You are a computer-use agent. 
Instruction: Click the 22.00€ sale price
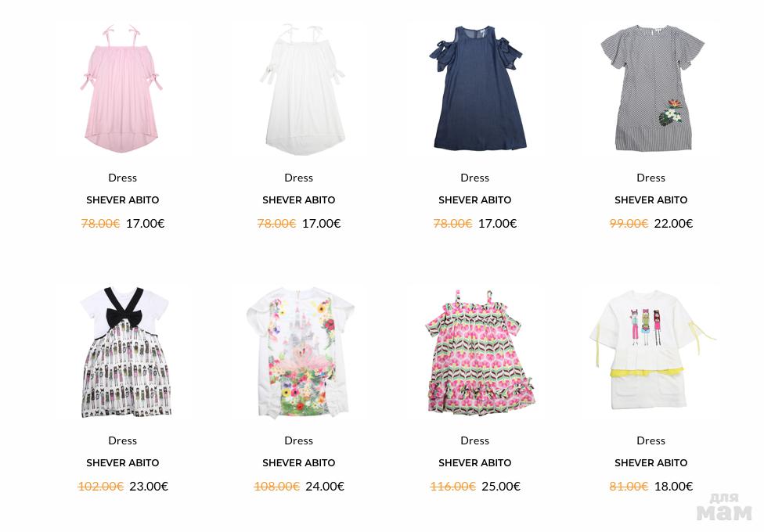tap(673, 224)
